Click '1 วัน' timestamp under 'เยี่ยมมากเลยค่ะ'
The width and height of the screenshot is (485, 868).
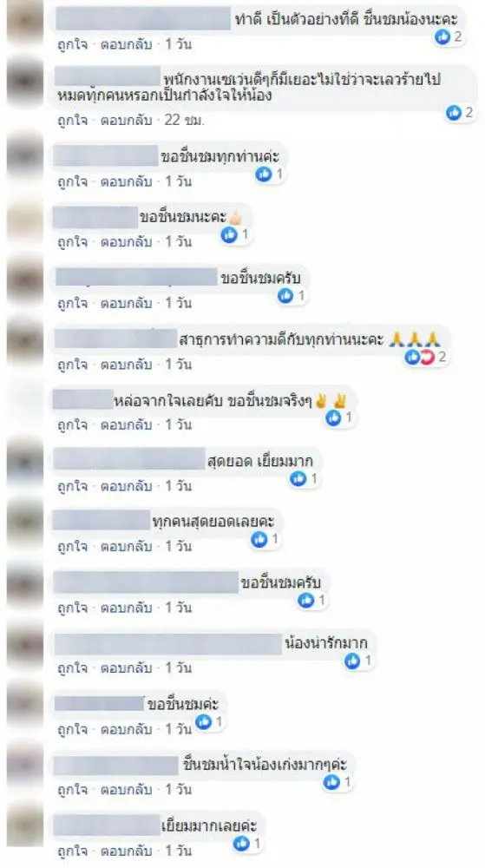tap(178, 850)
